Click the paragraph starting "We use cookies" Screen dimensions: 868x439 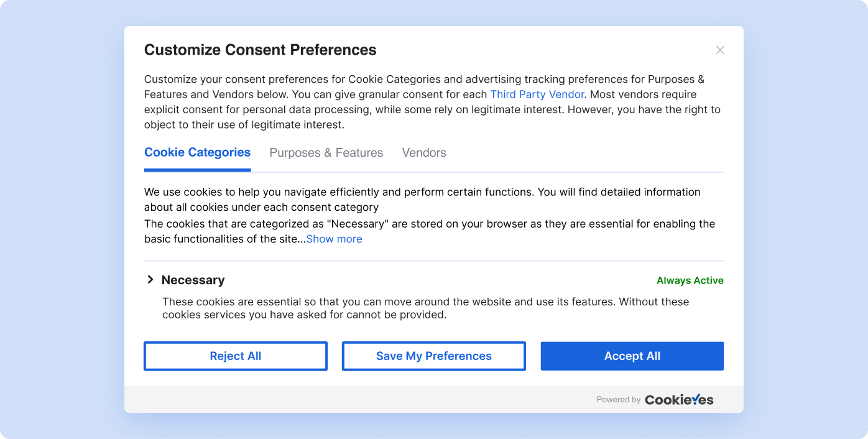[422, 199]
